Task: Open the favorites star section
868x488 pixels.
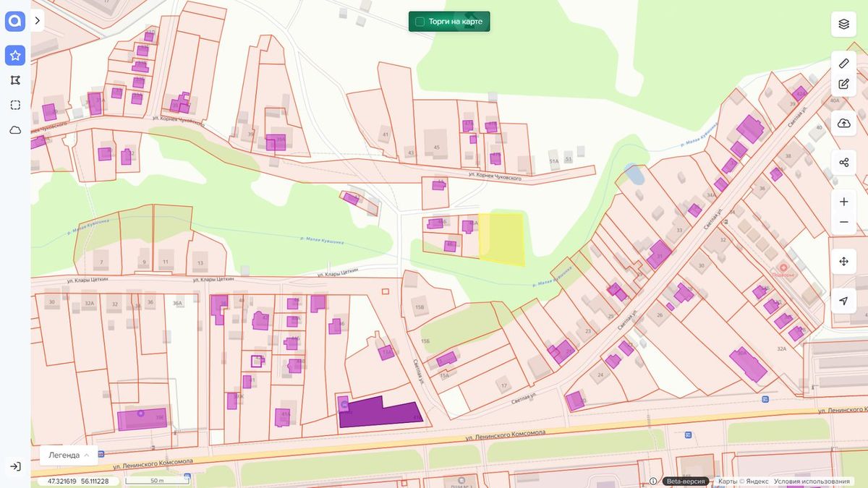Action: coord(15,56)
